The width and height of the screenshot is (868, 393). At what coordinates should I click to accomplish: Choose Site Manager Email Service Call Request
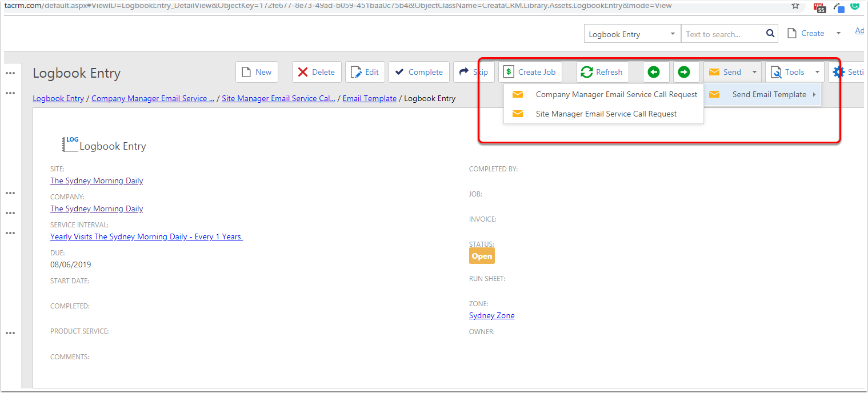[606, 114]
